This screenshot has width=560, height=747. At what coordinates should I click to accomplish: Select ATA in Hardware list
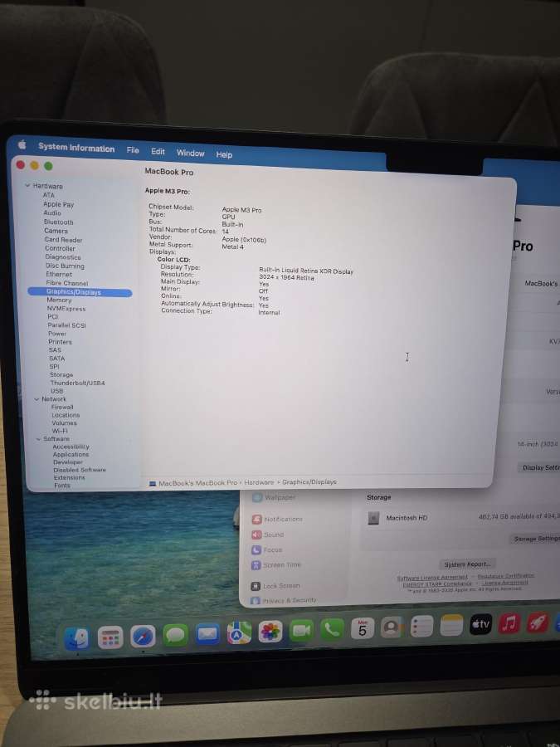[x=49, y=195]
